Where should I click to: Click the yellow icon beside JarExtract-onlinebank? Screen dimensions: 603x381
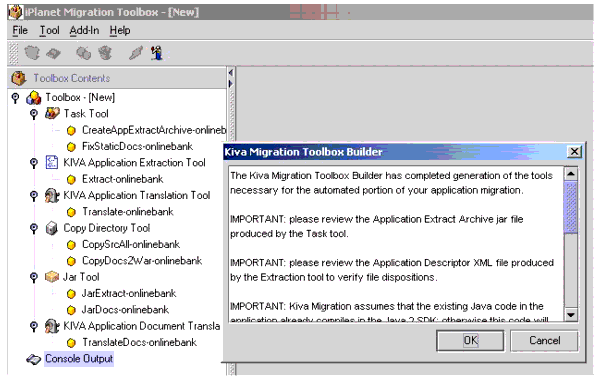click(x=71, y=294)
